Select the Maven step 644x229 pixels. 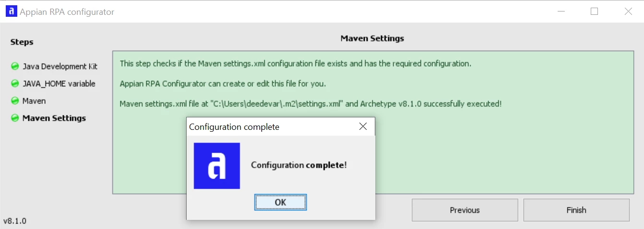[34, 101]
